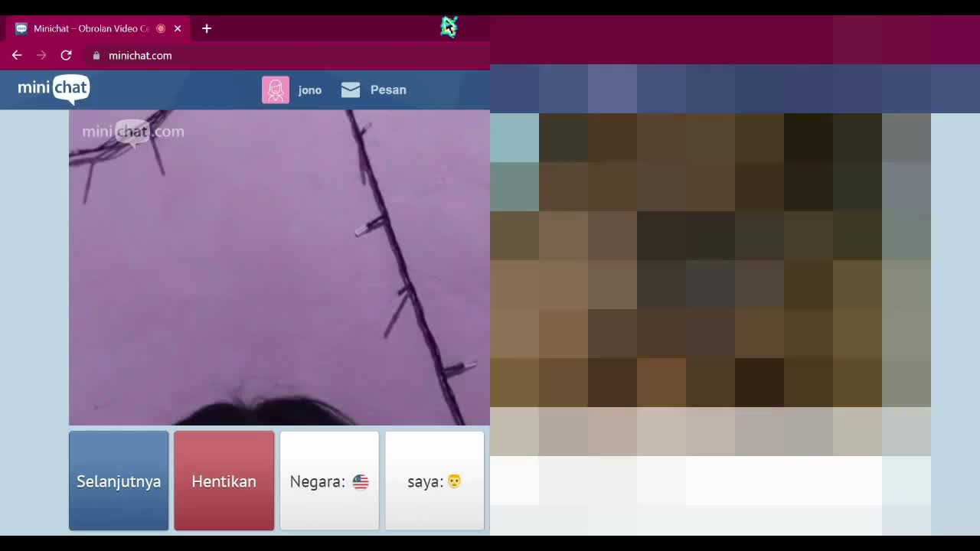Click the stranger's purple video feed
The image size is (980, 551).
click(279, 268)
